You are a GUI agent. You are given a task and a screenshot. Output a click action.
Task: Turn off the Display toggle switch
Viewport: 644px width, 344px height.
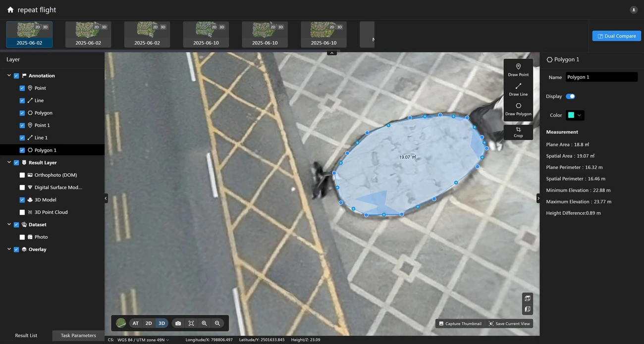tap(570, 97)
